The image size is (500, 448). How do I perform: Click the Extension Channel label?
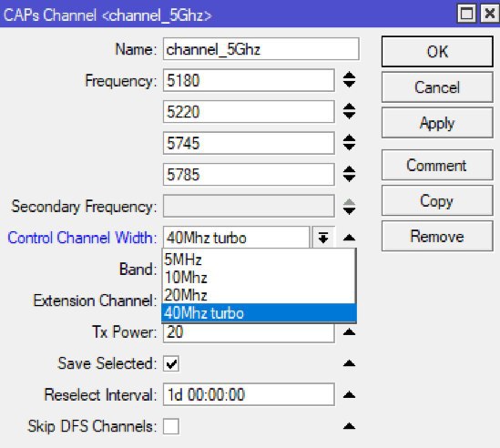95,300
